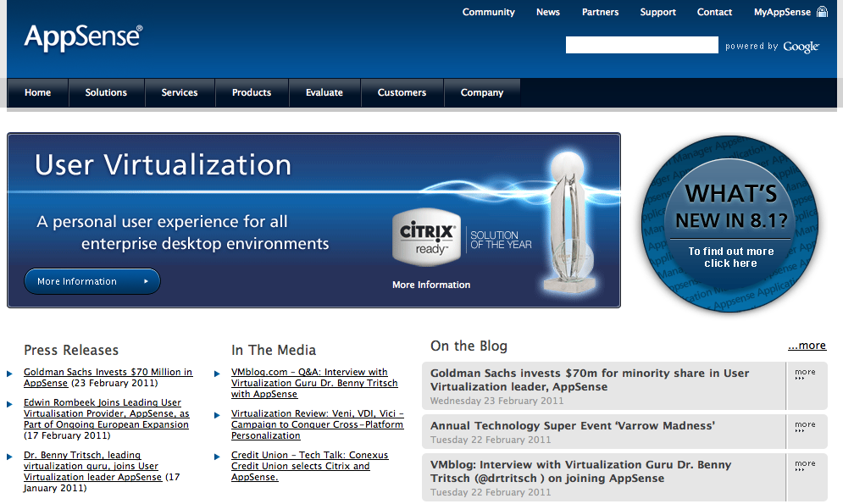Click the On the Blog heading
This screenshot has height=504, width=843.
point(469,346)
